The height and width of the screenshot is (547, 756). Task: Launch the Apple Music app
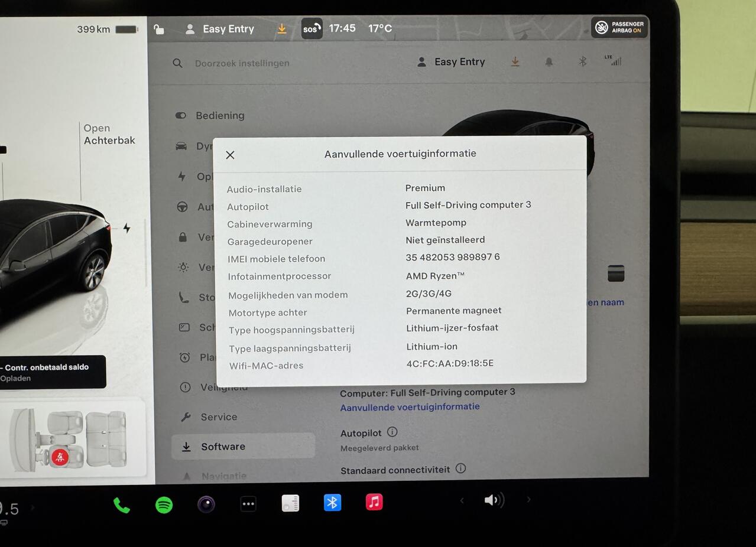point(374,502)
